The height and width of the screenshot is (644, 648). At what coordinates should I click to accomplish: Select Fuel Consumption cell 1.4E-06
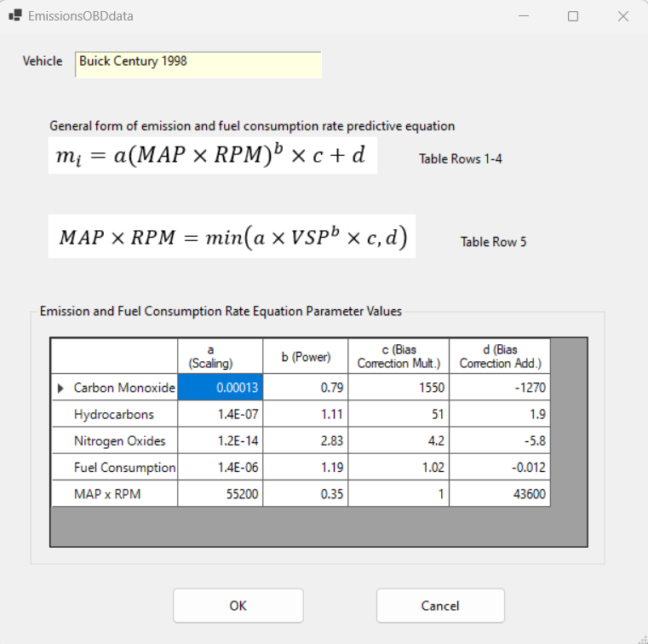pyautogui.click(x=221, y=467)
